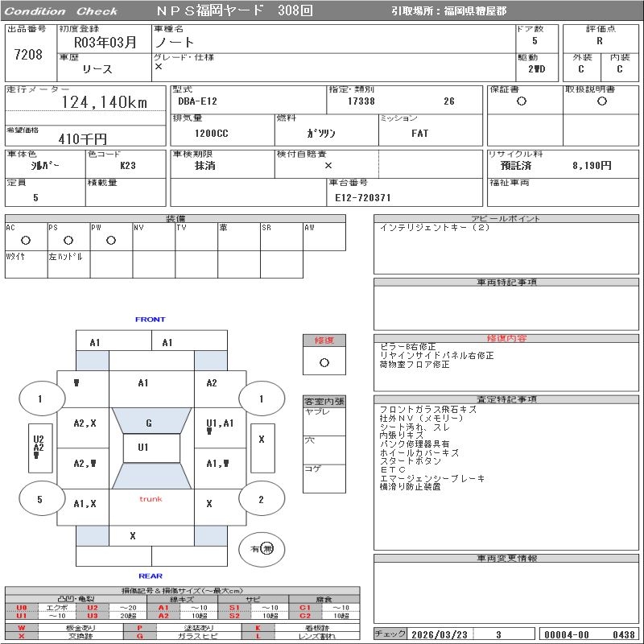Screen dimensions: 644x644
Task: Click the Condition Check header title
Action: 61,11
